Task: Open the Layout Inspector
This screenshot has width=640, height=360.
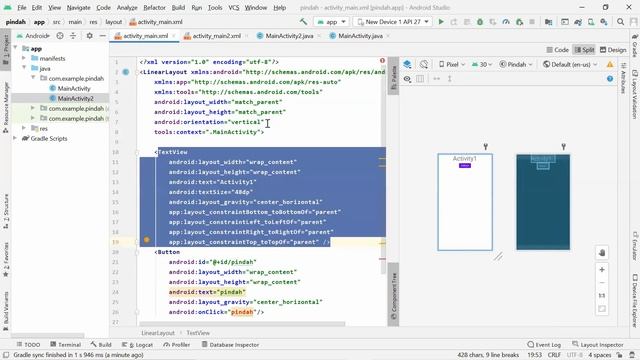Action: click(598, 344)
